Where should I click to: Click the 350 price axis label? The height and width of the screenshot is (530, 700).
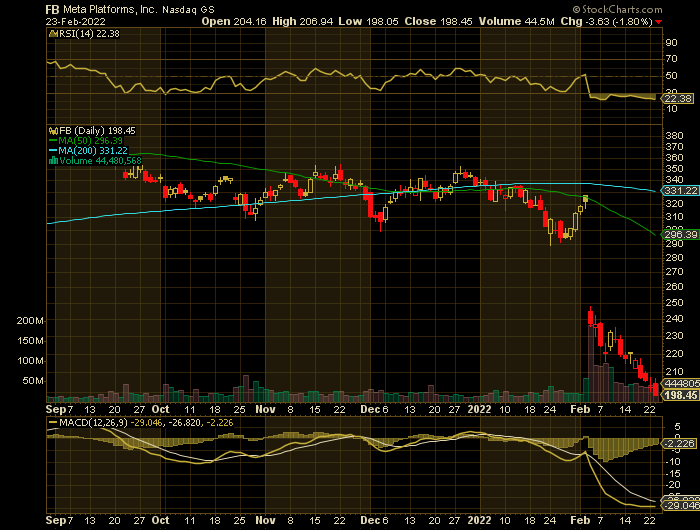674,169
